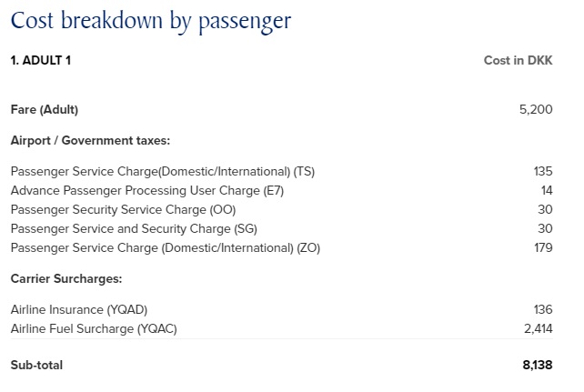The width and height of the screenshot is (584, 392).
Task: Select the "1. ADULT 1" passenger label
Action: 40,61
